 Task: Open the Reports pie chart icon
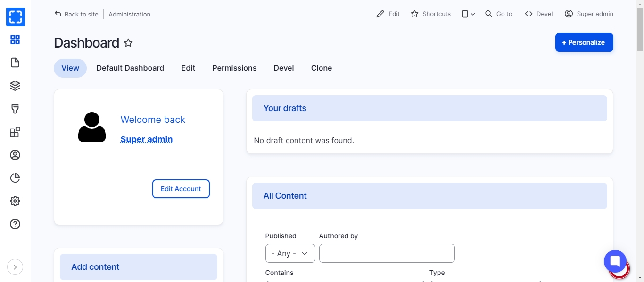tap(15, 178)
